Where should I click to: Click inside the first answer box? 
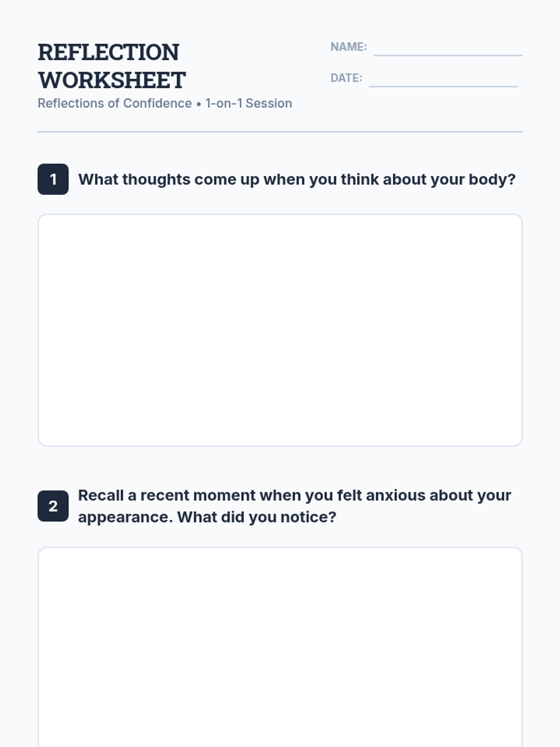click(280, 330)
